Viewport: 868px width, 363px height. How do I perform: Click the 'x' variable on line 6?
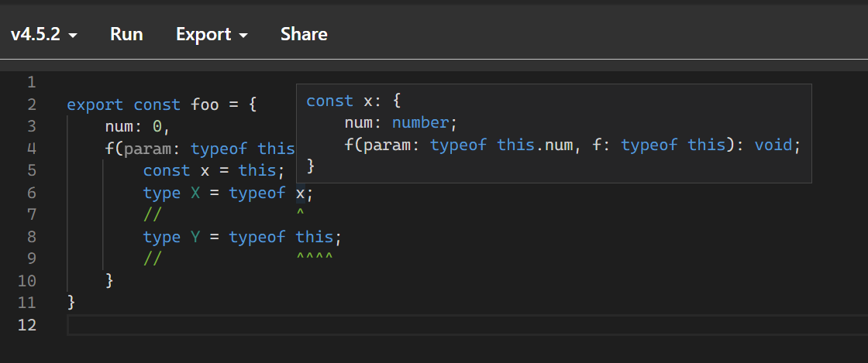[300, 193]
